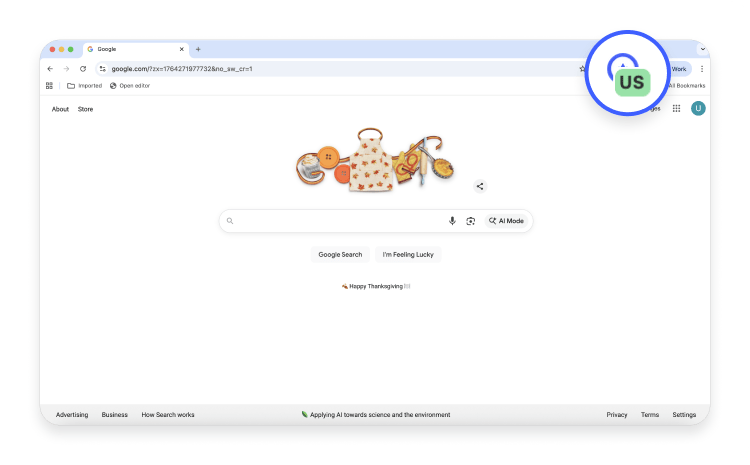Viewport: 750px width, 465px height.
Task: Open the Open editor bookmark
Action: [130, 86]
